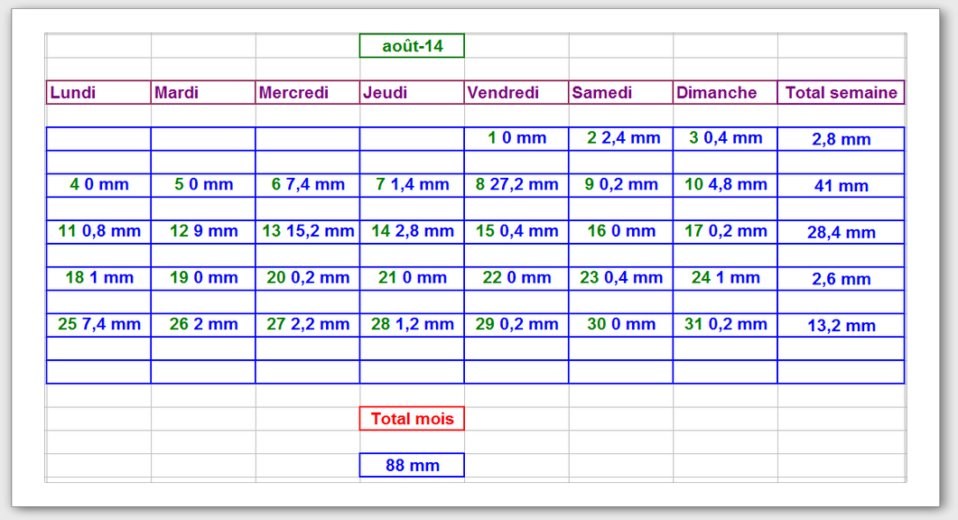The width and height of the screenshot is (958, 520).
Task: Select the août-14 month title cell
Action: pyautogui.click(x=412, y=46)
